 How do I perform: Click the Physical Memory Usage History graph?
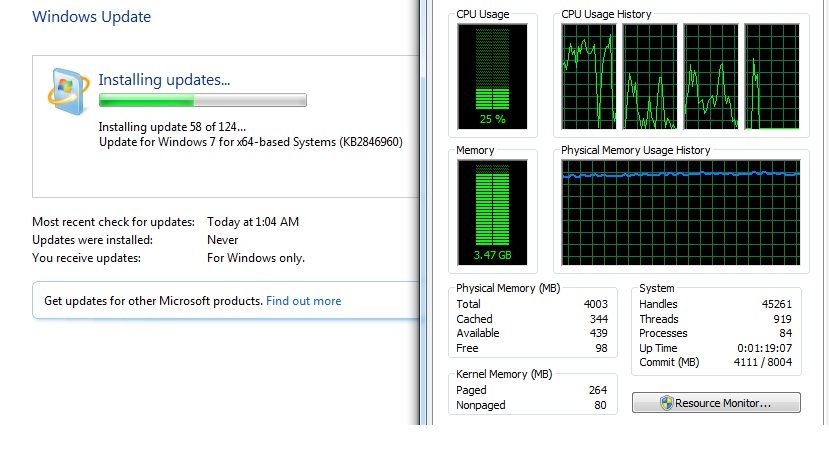pyautogui.click(x=681, y=213)
